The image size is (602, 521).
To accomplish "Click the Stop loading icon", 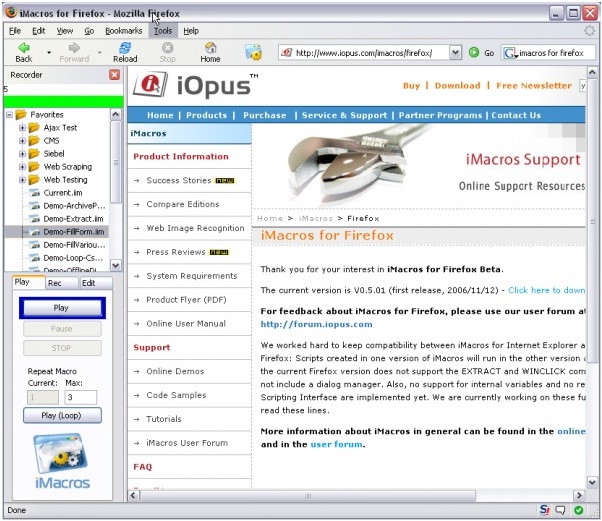I will click(x=167, y=48).
